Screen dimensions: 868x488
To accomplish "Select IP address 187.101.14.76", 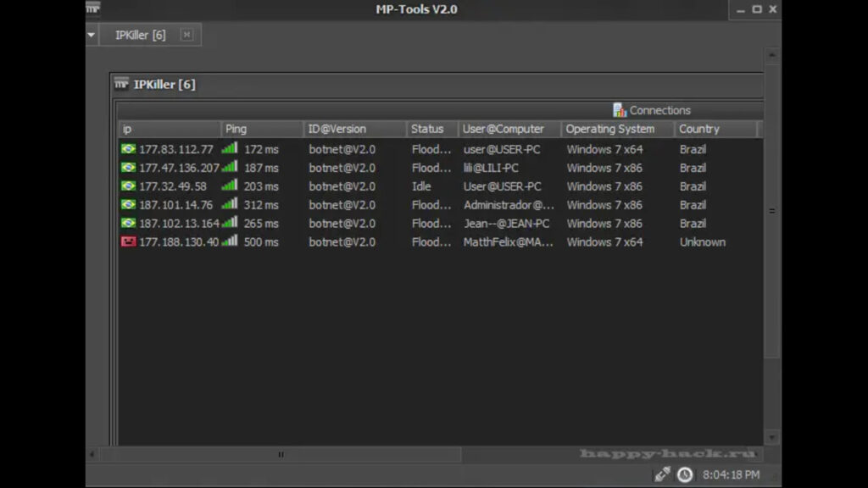I will pyautogui.click(x=176, y=205).
